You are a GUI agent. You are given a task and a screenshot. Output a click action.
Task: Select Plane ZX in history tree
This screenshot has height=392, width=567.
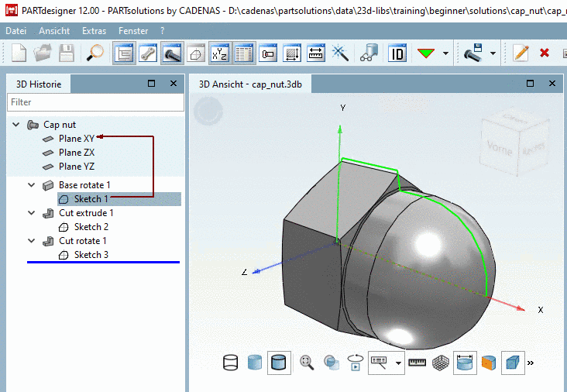coord(77,153)
